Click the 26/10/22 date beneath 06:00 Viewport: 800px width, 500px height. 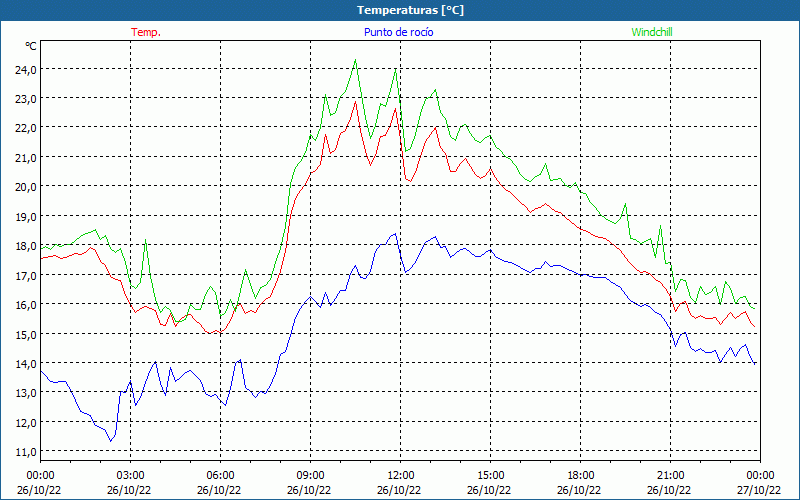pos(219,490)
